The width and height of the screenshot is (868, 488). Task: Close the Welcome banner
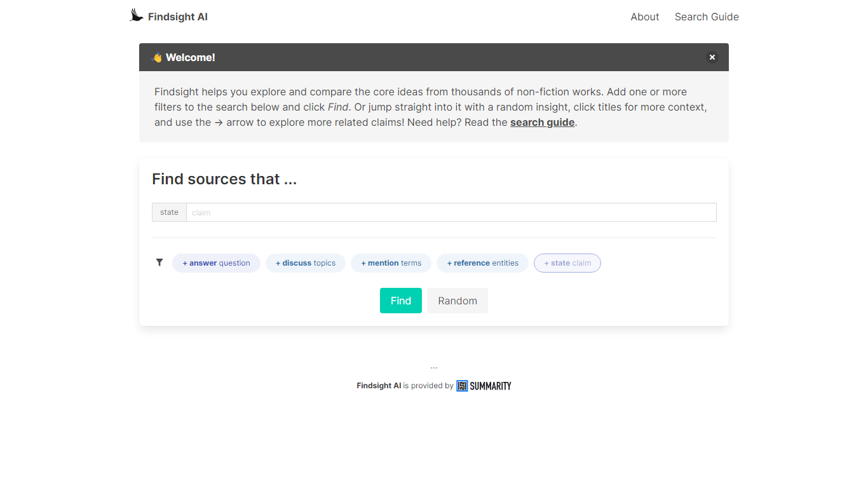pyautogui.click(x=712, y=57)
